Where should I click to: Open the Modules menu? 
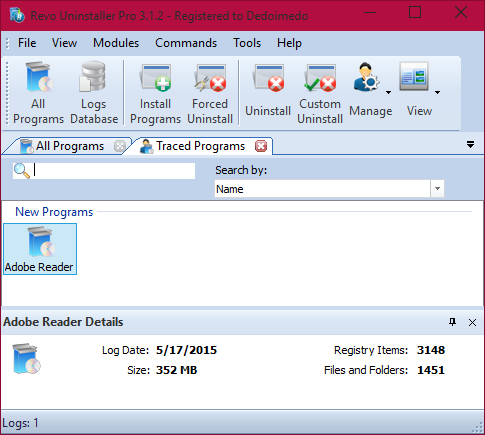pos(116,43)
